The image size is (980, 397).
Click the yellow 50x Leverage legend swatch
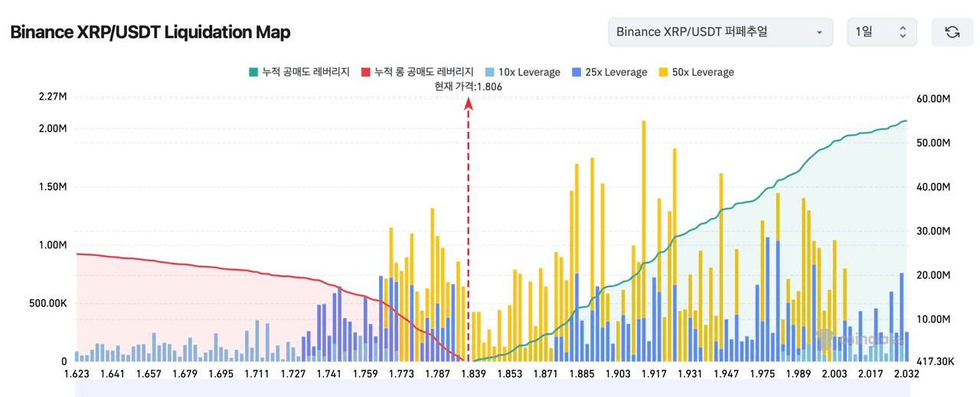coord(663,72)
